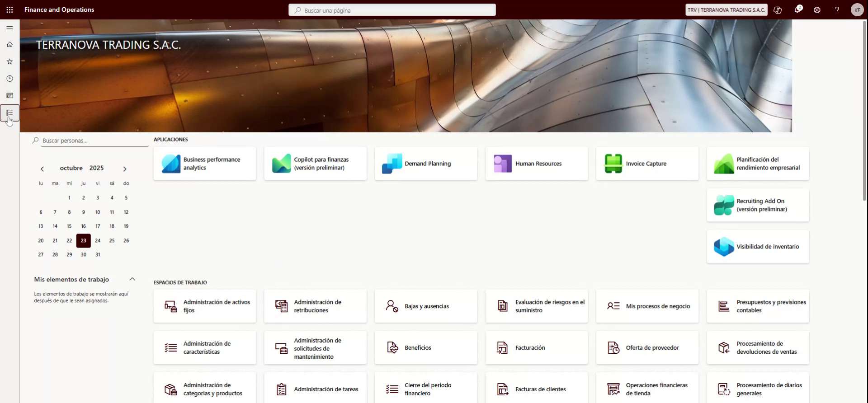
Task: Open Administración de retribuciones workspace
Action: (x=316, y=306)
